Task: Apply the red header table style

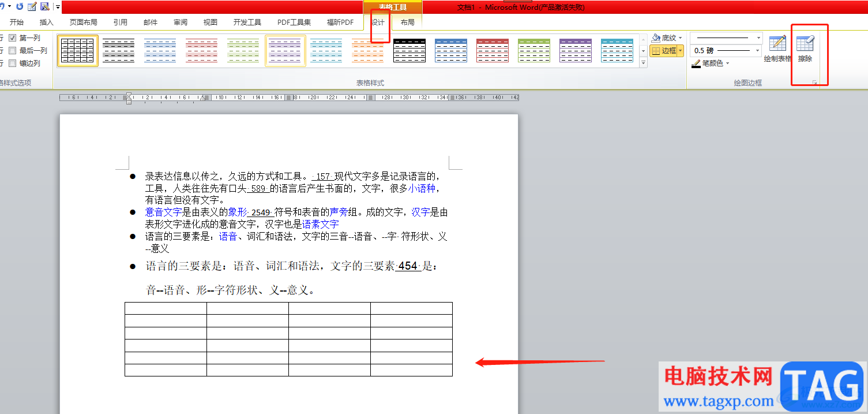Action: [493, 51]
